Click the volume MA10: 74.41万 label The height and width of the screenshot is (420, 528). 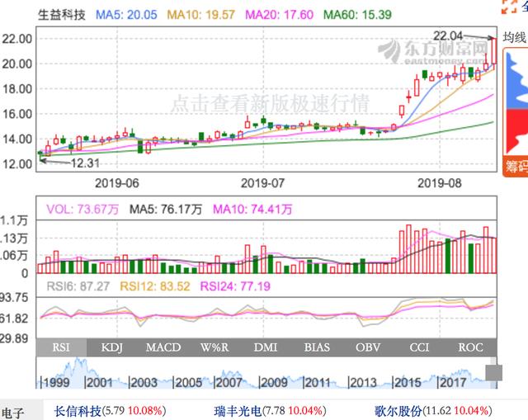coord(252,209)
